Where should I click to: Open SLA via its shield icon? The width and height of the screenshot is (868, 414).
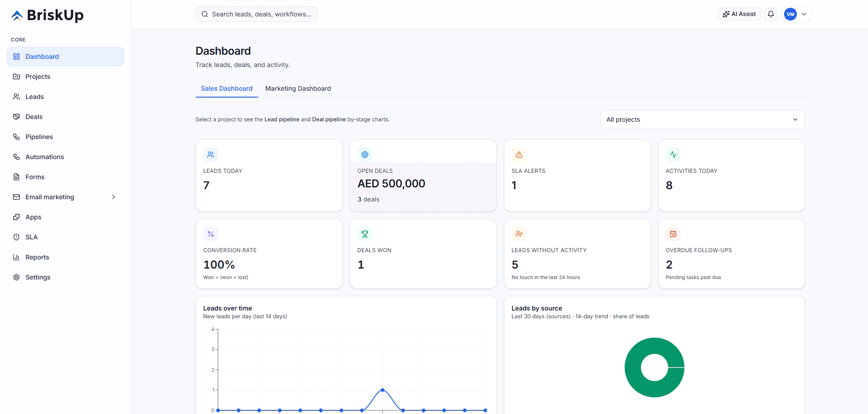coord(16,237)
